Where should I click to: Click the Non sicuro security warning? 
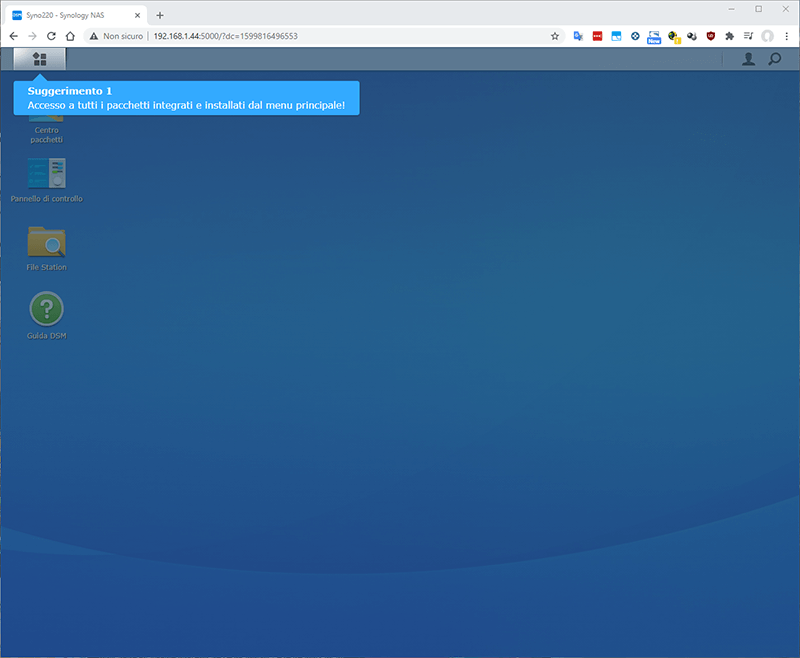[116, 36]
